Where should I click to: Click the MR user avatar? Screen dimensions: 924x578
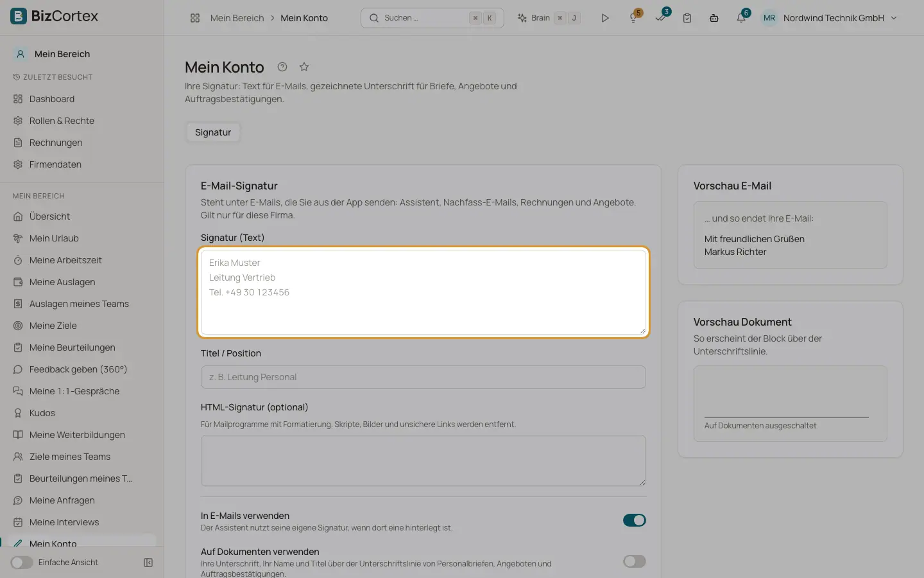point(769,18)
